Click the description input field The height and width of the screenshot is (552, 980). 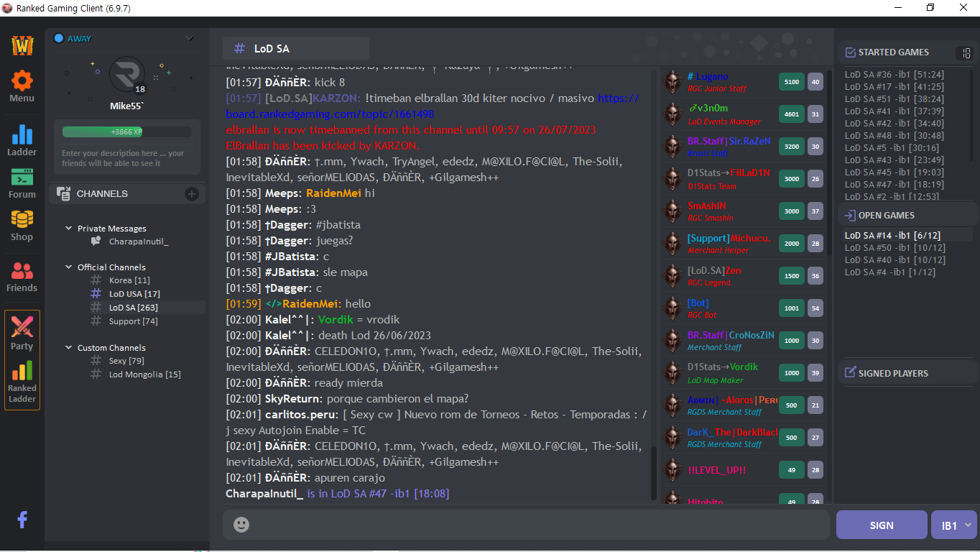[x=127, y=158]
